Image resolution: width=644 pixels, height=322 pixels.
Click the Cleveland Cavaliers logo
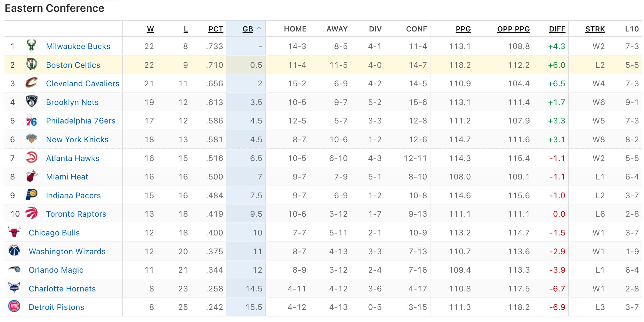coord(32,83)
